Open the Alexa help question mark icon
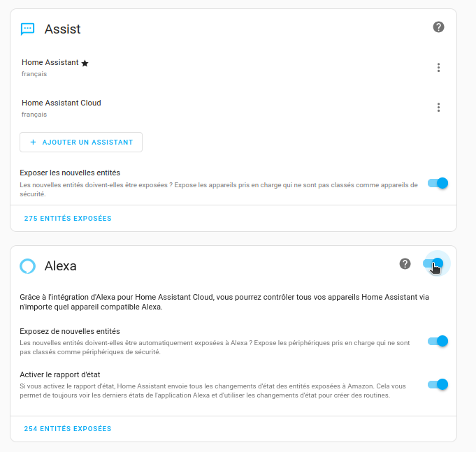 click(x=405, y=263)
